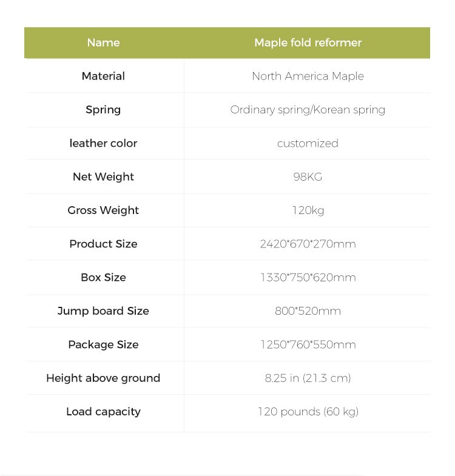Click the '98KG' value
The height and width of the screenshot is (476, 455).
point(308,176)
